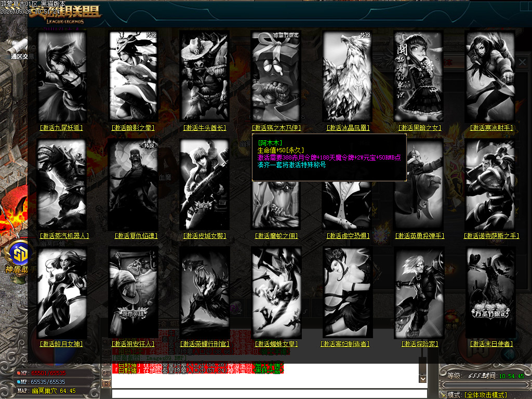The width and height of the screenshot is (532, 399).
Task: Click the upper small icon left of the chat box
Action: tap(106, 373)
